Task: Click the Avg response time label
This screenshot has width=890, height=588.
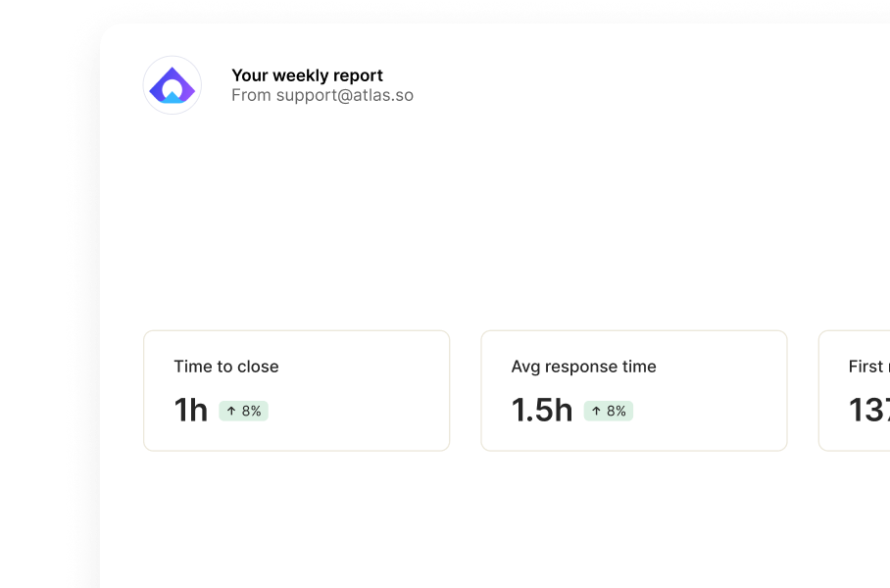Action: point(583,367)
